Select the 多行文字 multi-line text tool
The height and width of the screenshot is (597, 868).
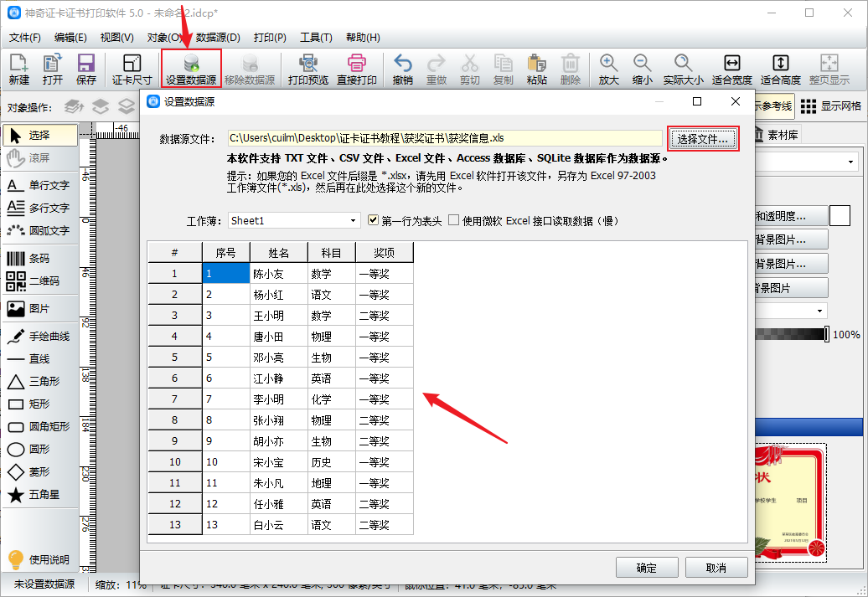(40, 208)
